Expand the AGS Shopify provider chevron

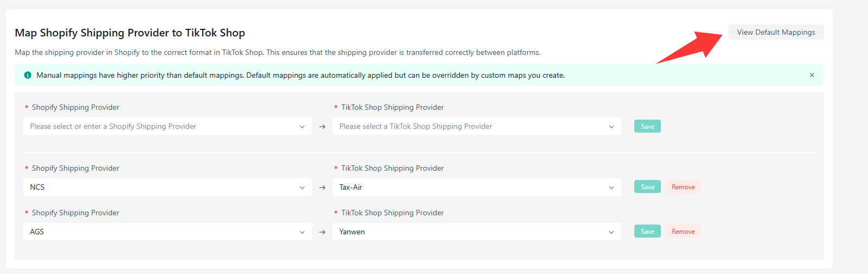(302, 232)
